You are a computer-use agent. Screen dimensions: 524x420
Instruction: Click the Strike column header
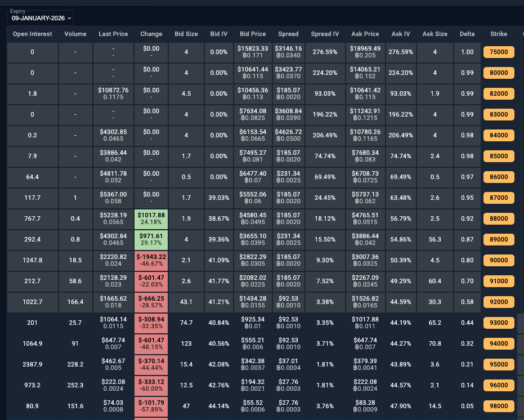499,34
